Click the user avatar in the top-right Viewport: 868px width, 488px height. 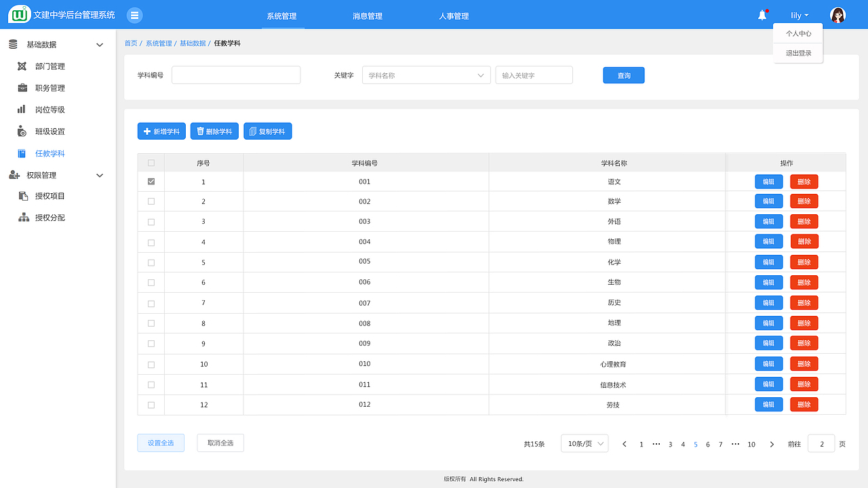point(837,14)
